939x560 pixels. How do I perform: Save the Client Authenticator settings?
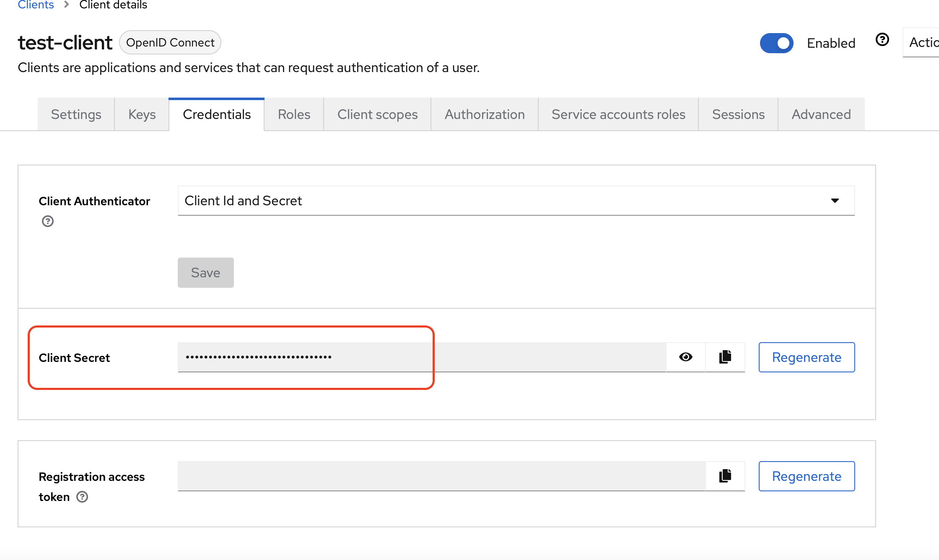[x=205, y=273]
